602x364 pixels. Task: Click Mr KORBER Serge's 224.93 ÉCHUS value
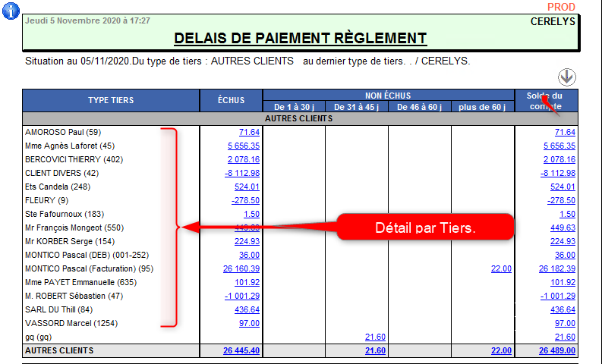point(246,241)
